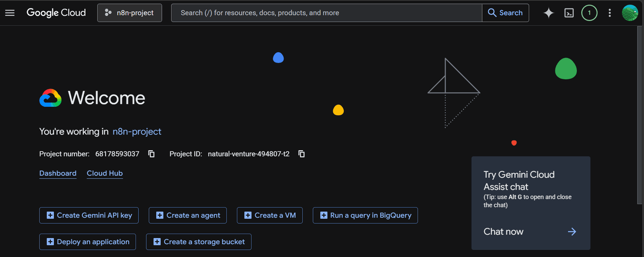
Task: Click the Google Cloud logo
Action: pos(56,13)
